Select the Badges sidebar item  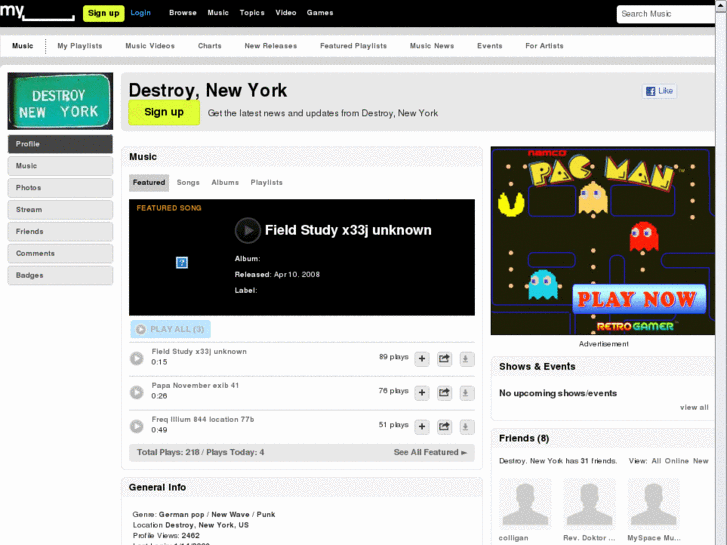(x=60, y=275)
